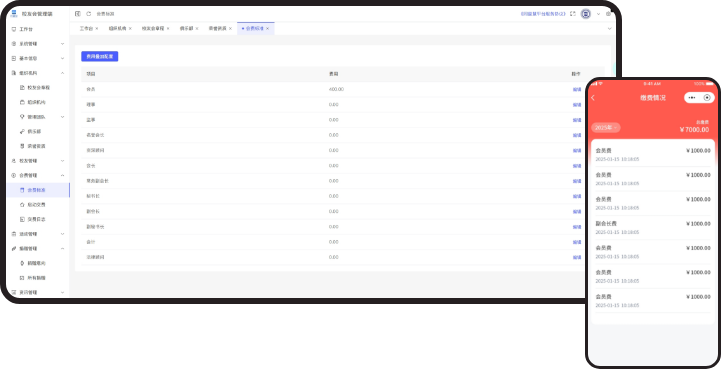Tap the 副会长费 entry on phone
The width and height of the screenshot is (721, 369).
[x=652, y=227]
